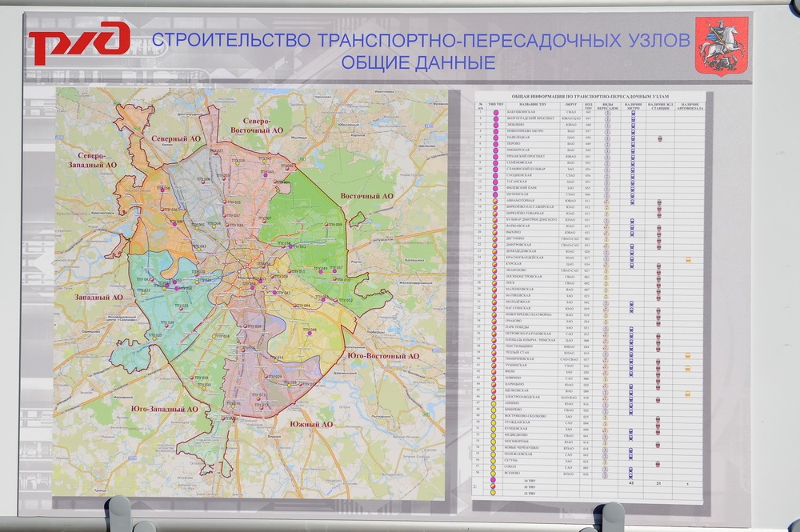Click the metro icon in Бабушкинская row
The height and width of the screenshot is (532, 800).
[632, 113]
